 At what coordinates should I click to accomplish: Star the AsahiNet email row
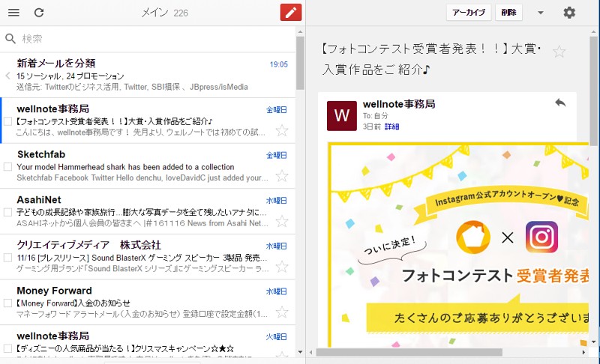pos(282,221)
